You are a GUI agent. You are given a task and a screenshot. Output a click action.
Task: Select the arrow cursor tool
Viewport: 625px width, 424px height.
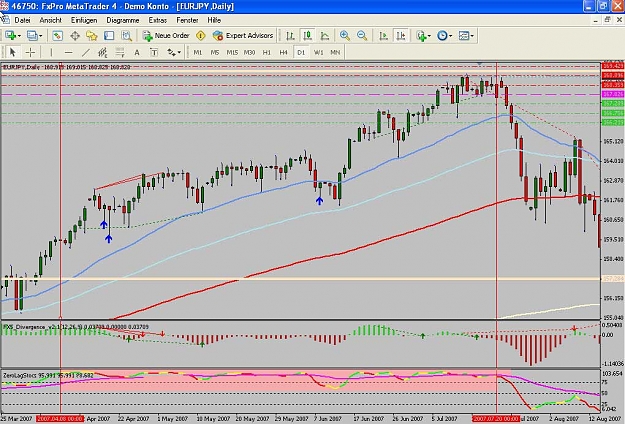[x=12, y=52]
